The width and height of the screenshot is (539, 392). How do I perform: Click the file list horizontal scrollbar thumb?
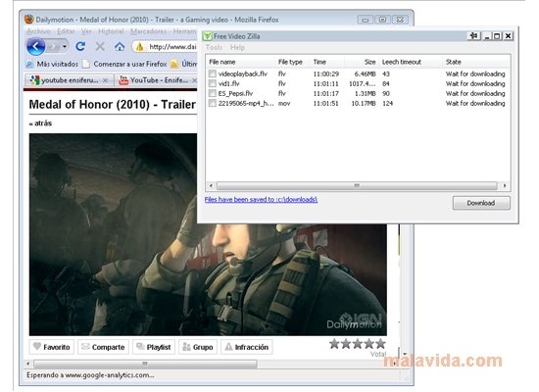point(357,185)
